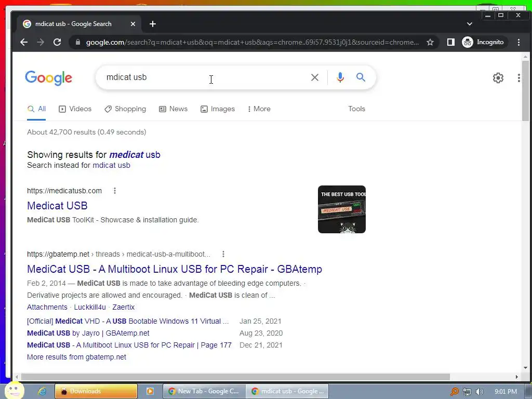Open the 'Page 177' MediCat USB sub-result
Image resolution: width=532 pixels, height=399 pixels.
coord(129,345)
